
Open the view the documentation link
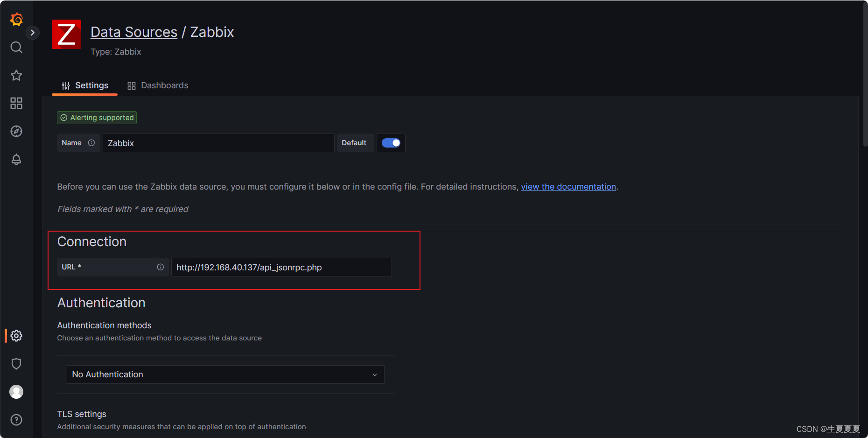point(568,187)
